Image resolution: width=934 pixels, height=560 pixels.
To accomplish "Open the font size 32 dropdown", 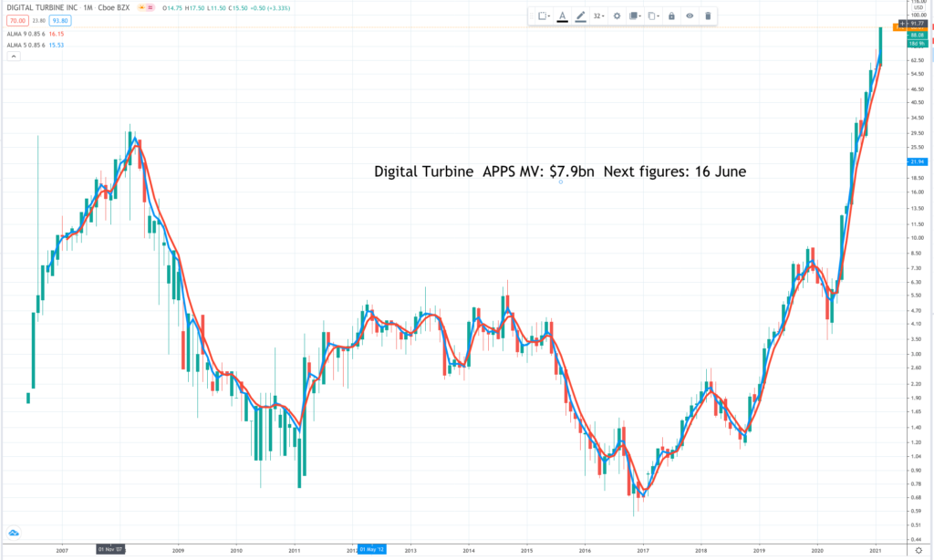I will tap(598, 16).
